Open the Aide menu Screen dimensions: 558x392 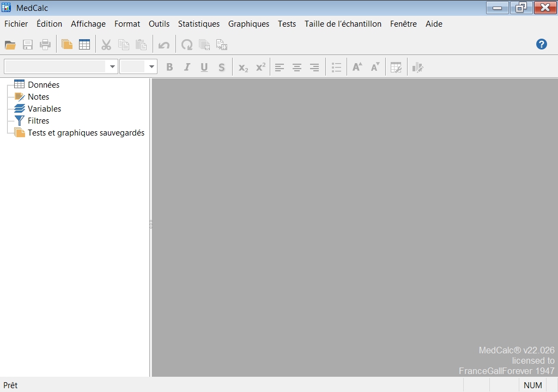[434, 24]
